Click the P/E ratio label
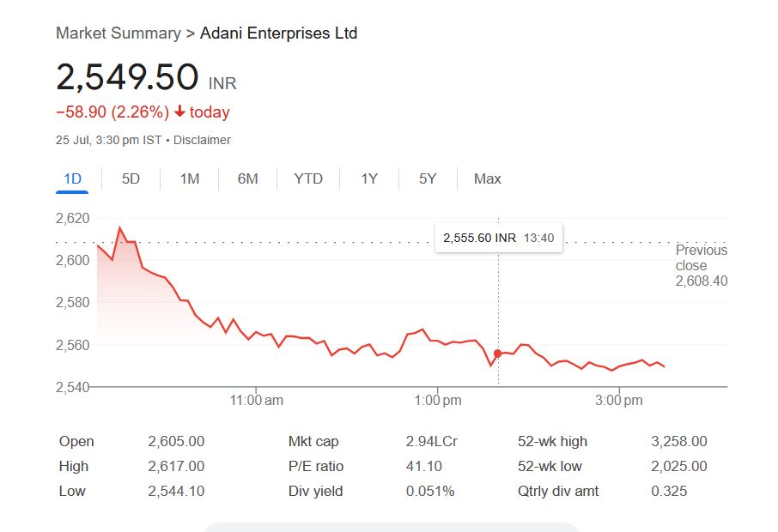778x532 pixels. tap(316, 467)
